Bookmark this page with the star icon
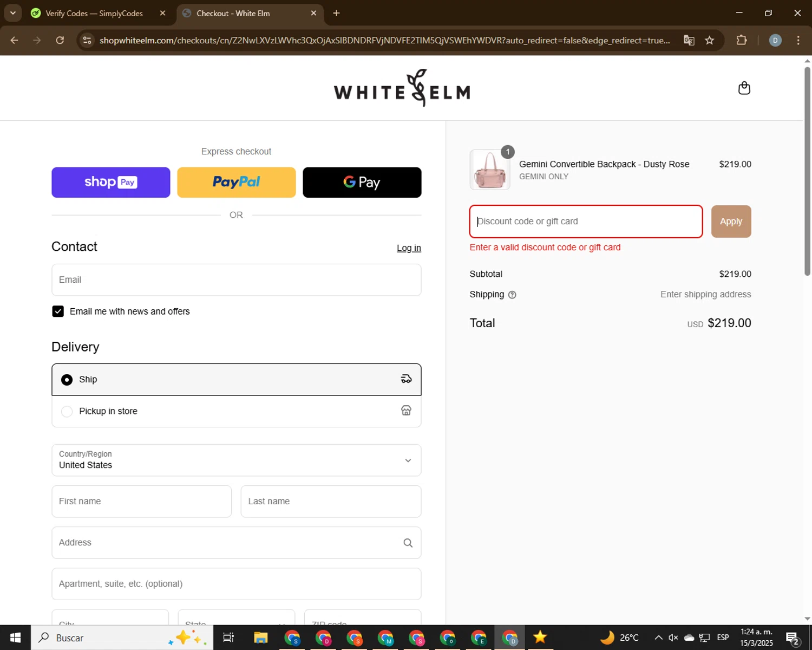812x650 pixels. 709,40
